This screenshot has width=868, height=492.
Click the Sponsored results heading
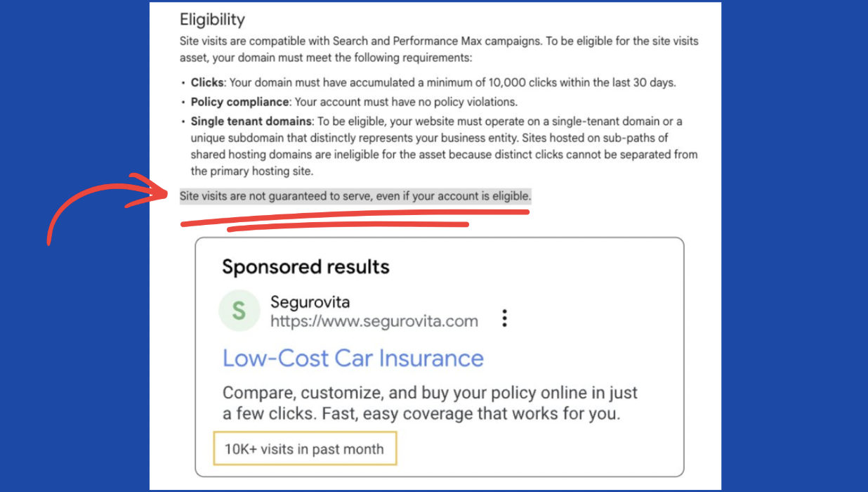(305, 267)
